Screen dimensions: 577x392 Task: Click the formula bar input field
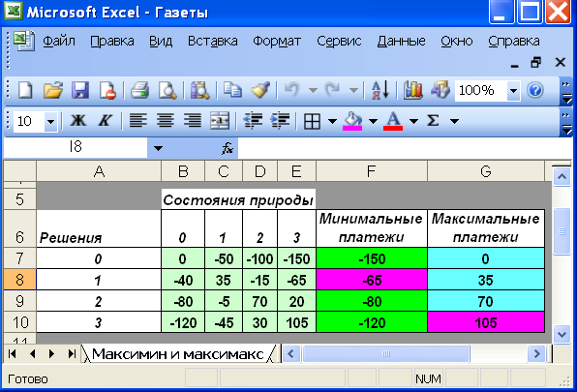405,148
